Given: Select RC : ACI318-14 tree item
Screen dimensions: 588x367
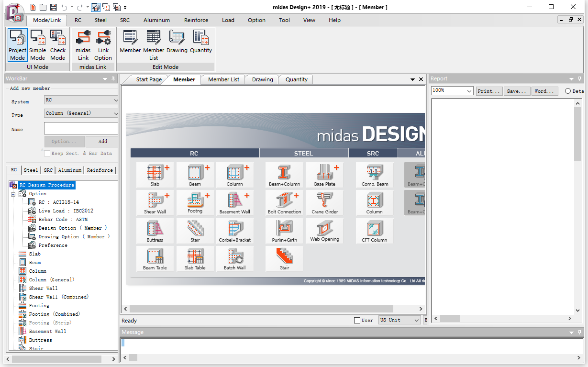Looking at the screenshot, I should (x=59, y=202).
